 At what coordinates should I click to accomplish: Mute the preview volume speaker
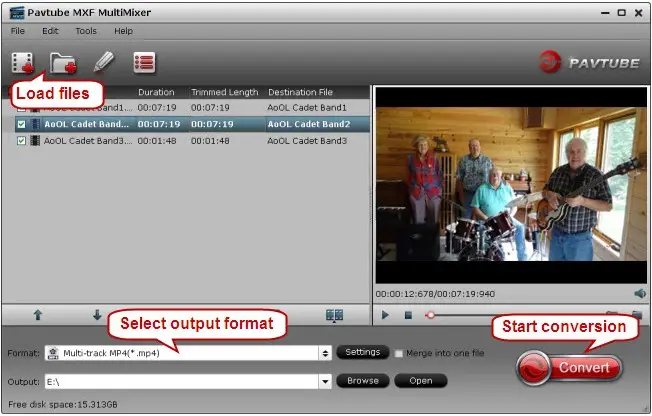point(640,294)
